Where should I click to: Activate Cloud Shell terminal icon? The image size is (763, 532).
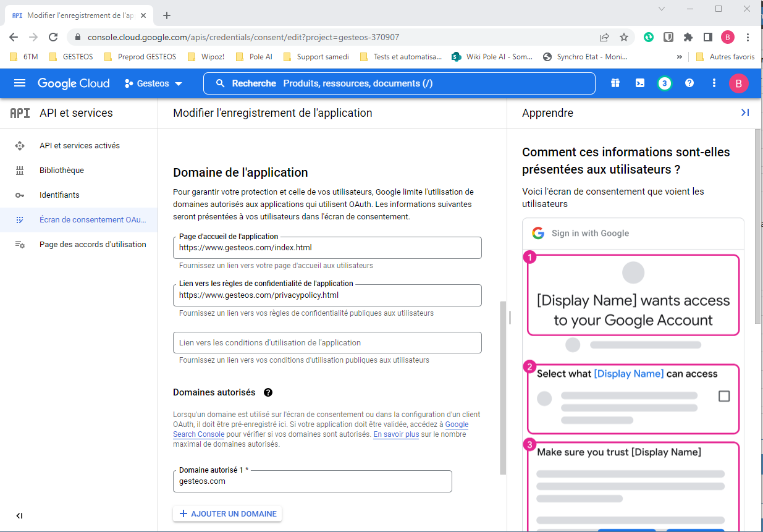[x=640, y=83]
